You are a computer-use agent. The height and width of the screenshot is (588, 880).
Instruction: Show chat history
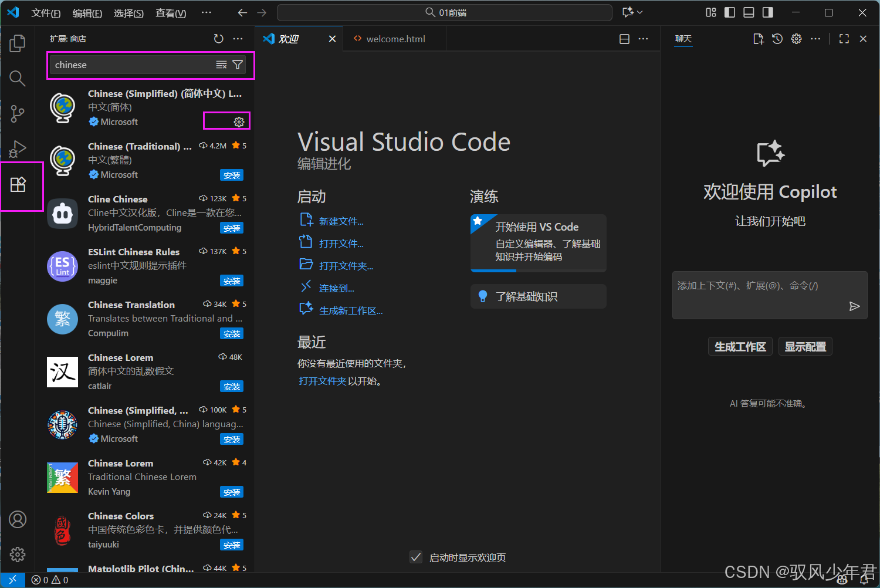(777, 39)
